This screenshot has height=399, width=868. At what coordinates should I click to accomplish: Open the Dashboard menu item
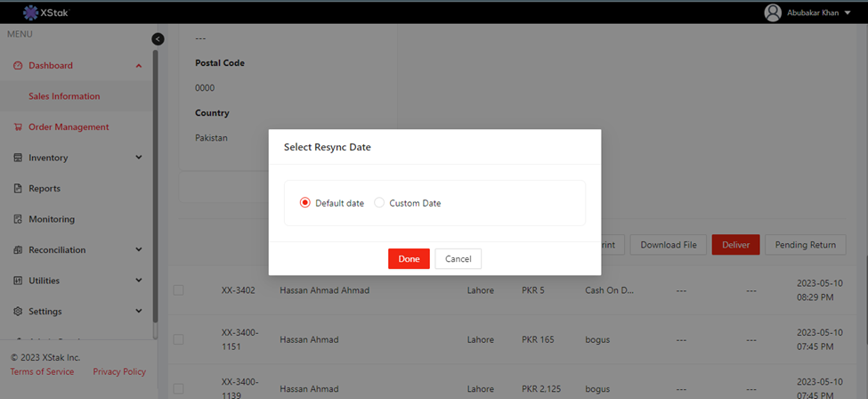coord(51,65)
